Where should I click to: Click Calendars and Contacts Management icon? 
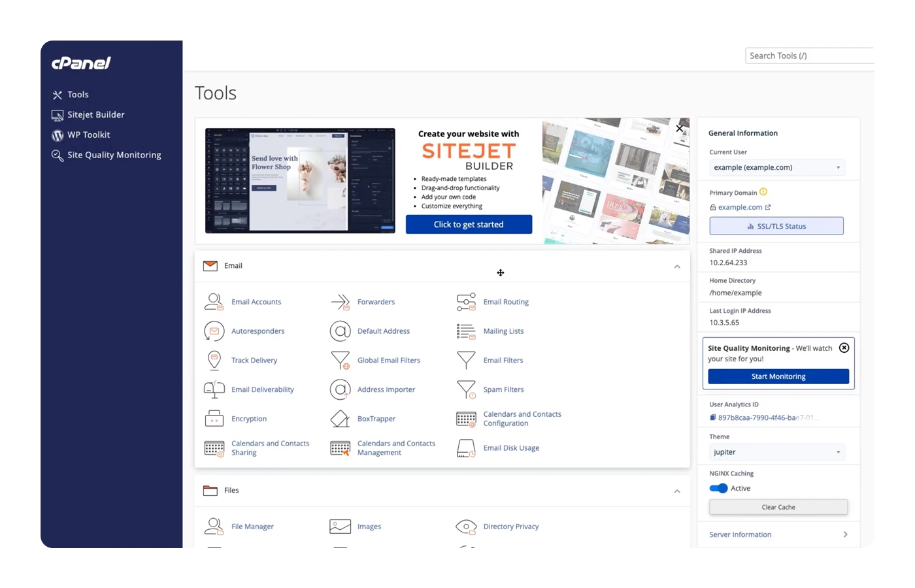[340, 448]
